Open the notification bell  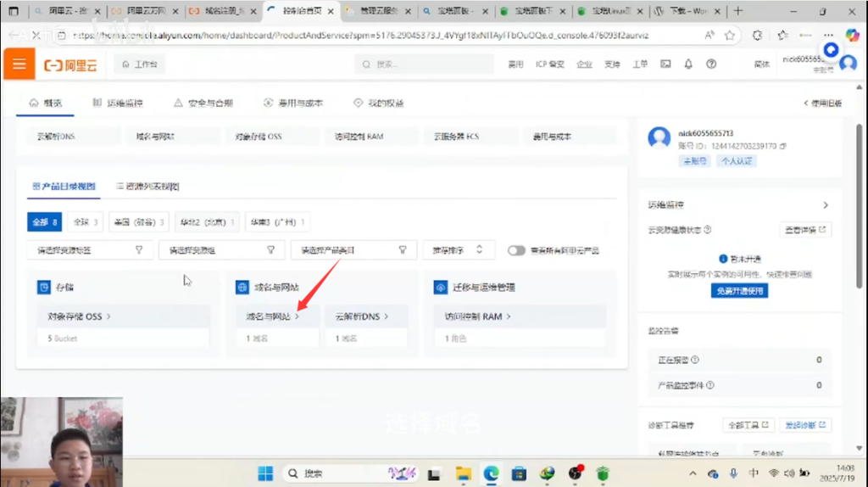pos(688,64)
